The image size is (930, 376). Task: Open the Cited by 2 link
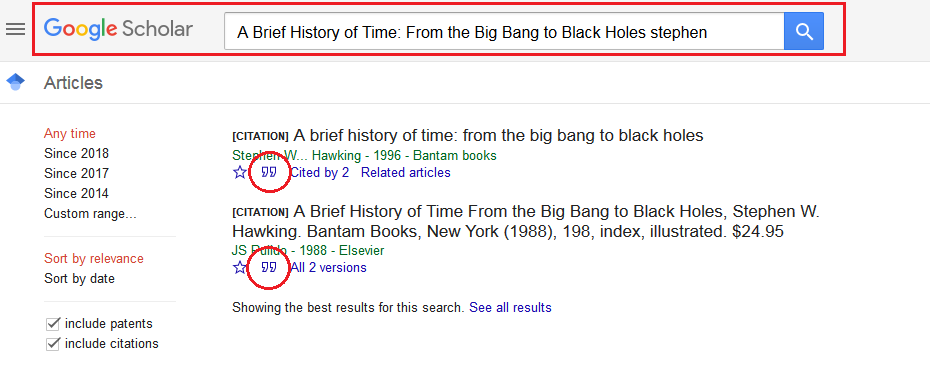click(x=319, y=173)
